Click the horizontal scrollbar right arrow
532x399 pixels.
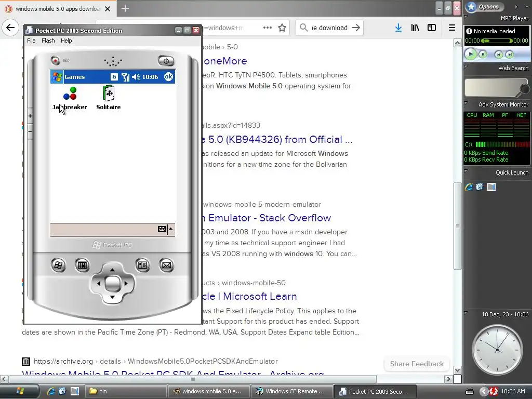coord(448,379)
